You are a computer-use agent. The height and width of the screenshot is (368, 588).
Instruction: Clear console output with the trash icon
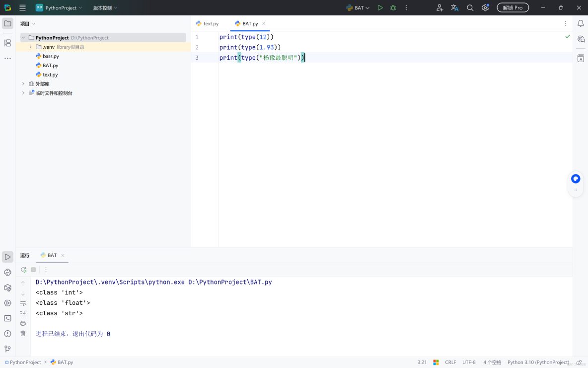coord(23,333)
